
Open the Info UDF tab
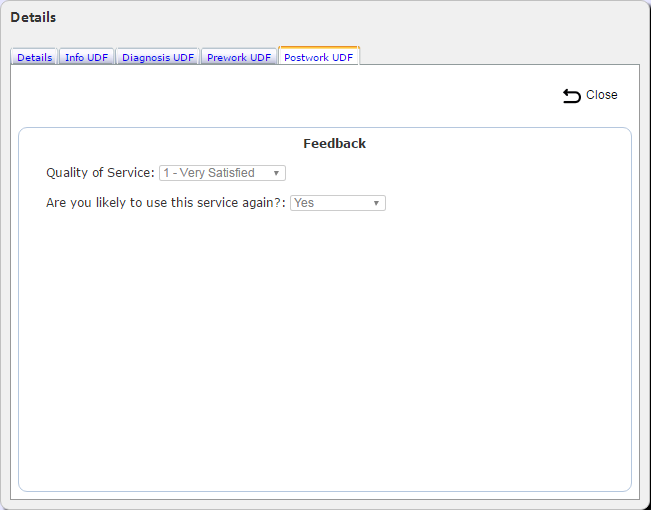pyautogui.click(x=86, y=57)
